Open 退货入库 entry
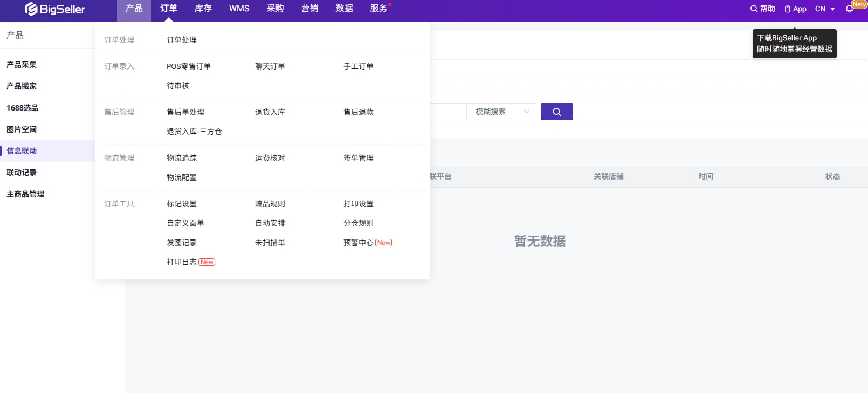Image resolution: width=868 pixels, height=393 pixels. pyautogui.click(x=270, y=112)
